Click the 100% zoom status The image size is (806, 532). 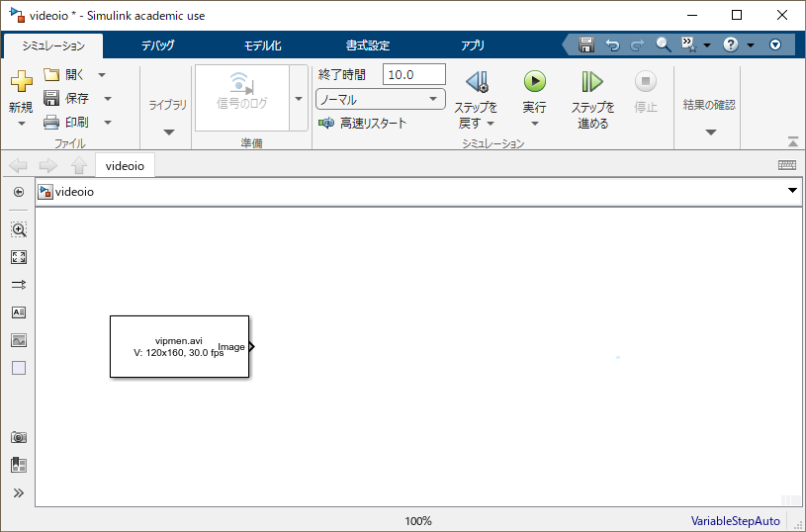click(x=418, y=521)
